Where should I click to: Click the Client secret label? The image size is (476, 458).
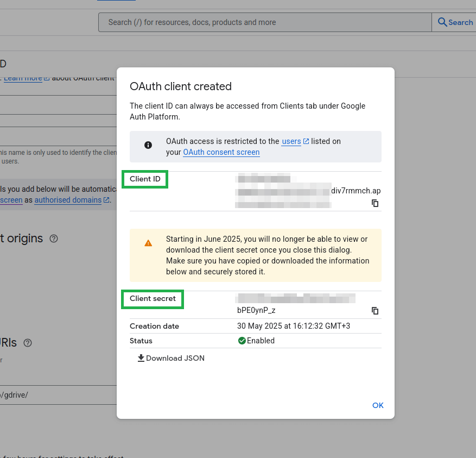click(153, 298)
